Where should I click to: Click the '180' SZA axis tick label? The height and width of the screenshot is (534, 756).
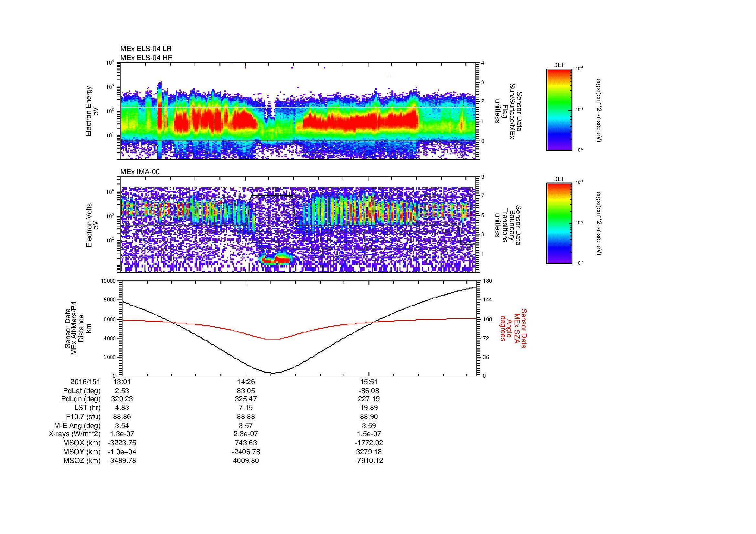(x=487, y=281)
